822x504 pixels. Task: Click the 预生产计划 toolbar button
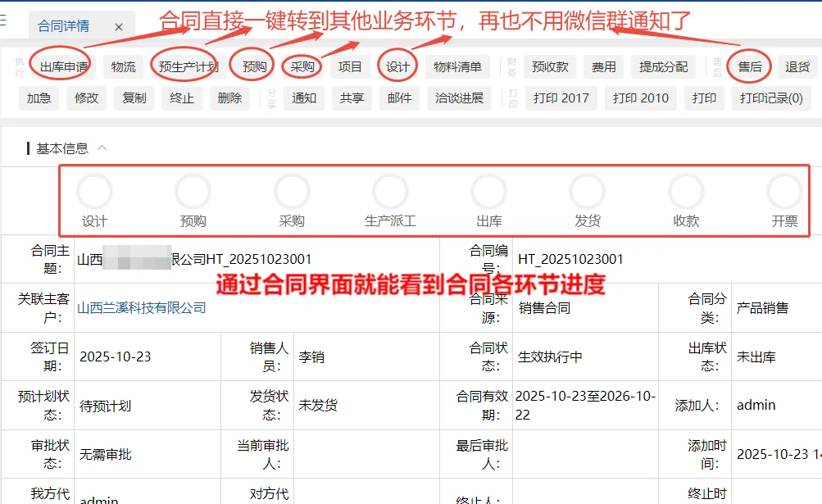pos(187,66)
